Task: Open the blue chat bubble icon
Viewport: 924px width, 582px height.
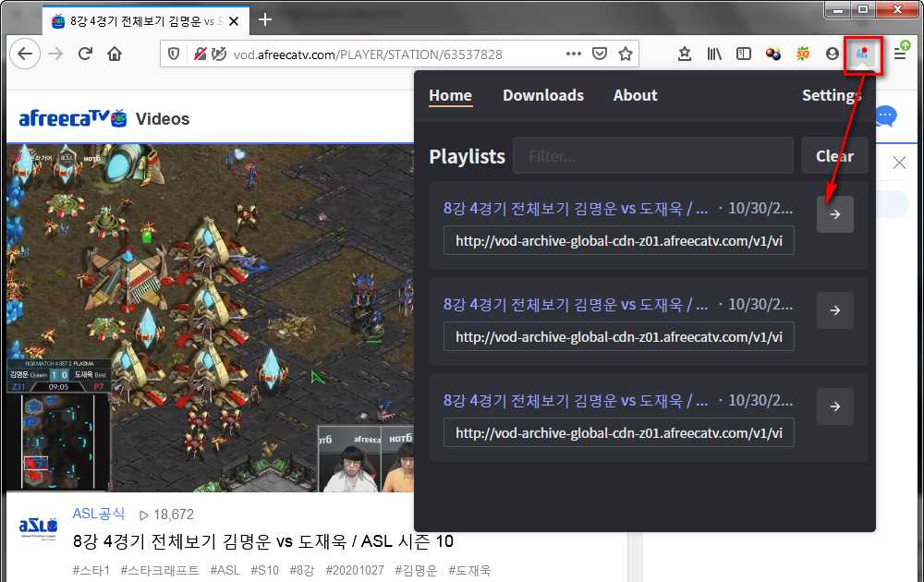Action: [886, 116]
